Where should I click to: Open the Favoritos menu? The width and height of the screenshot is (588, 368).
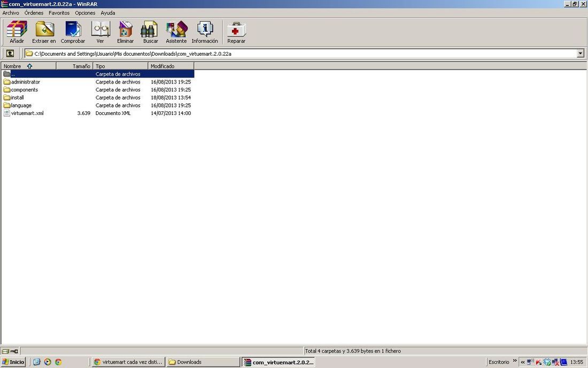[59, 13]
